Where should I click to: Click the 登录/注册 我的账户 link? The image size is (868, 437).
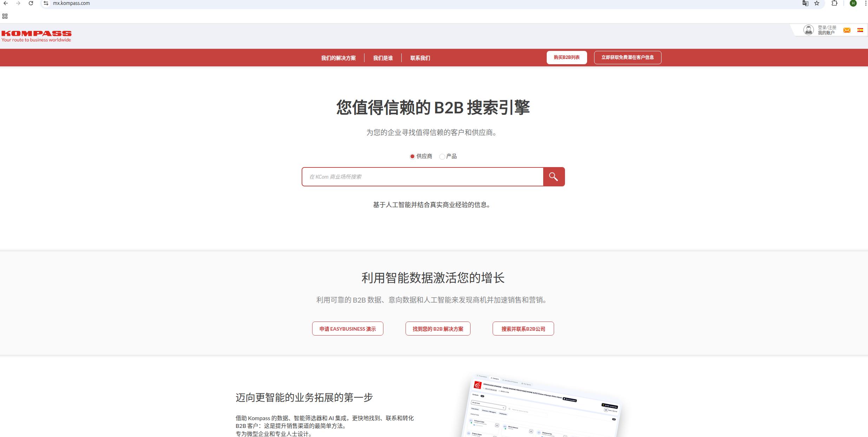tap(827, 30)
